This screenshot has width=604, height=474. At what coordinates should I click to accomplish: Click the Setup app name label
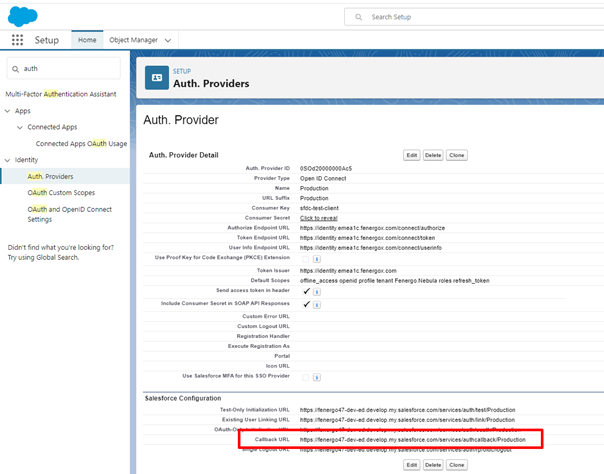point(47,40)
